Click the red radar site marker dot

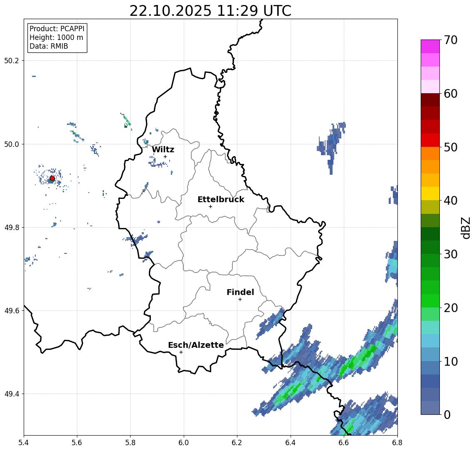point(52,178)
